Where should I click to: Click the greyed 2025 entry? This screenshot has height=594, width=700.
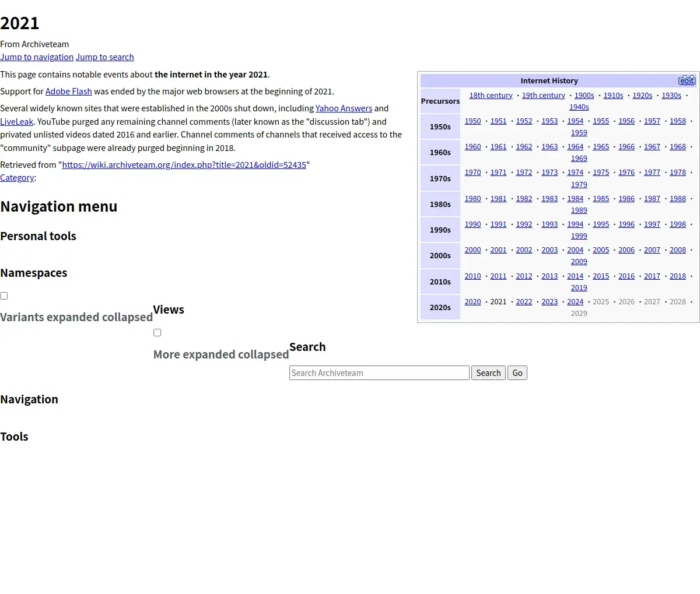(601, 302)
